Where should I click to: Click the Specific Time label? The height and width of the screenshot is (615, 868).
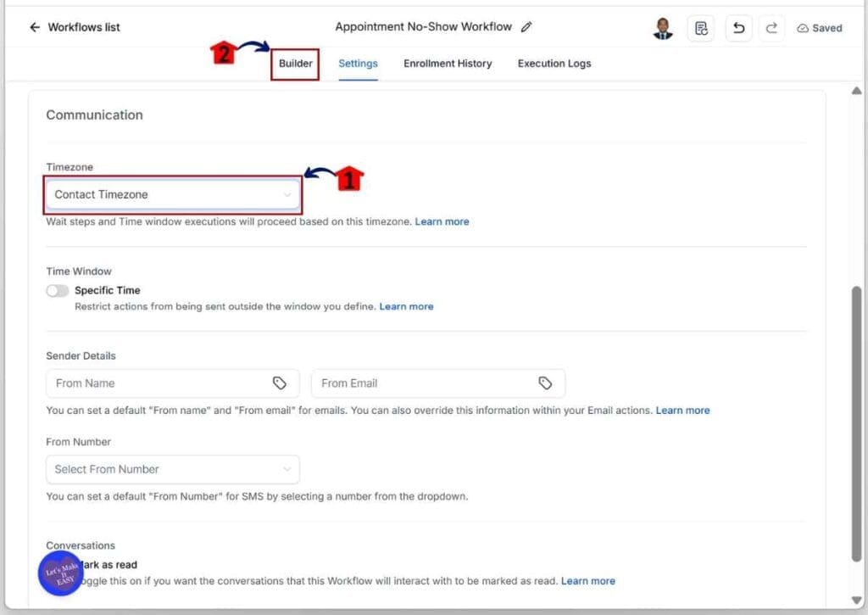tap(108, 290)
